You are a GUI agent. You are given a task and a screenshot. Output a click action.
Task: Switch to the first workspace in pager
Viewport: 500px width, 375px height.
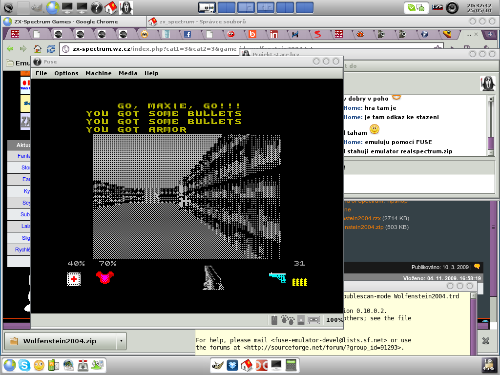pyautogui.click(x=207, y=7)
